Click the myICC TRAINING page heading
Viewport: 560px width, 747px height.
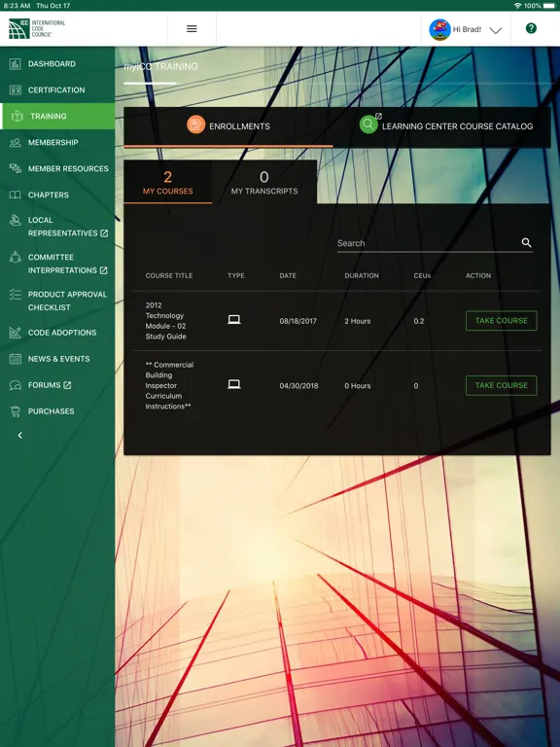(161, 67)
